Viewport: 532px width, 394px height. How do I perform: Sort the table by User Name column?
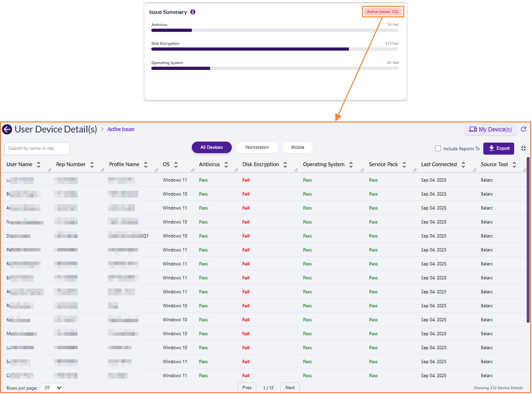(39, 164)
